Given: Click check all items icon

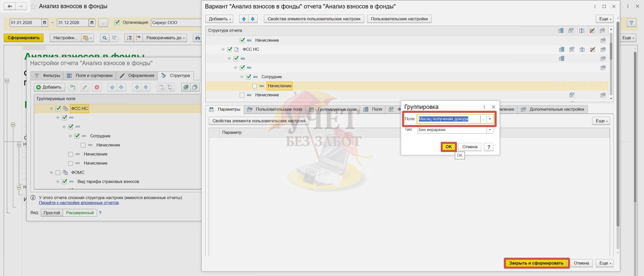Looking at the screenshot, I should coord(185,87).
